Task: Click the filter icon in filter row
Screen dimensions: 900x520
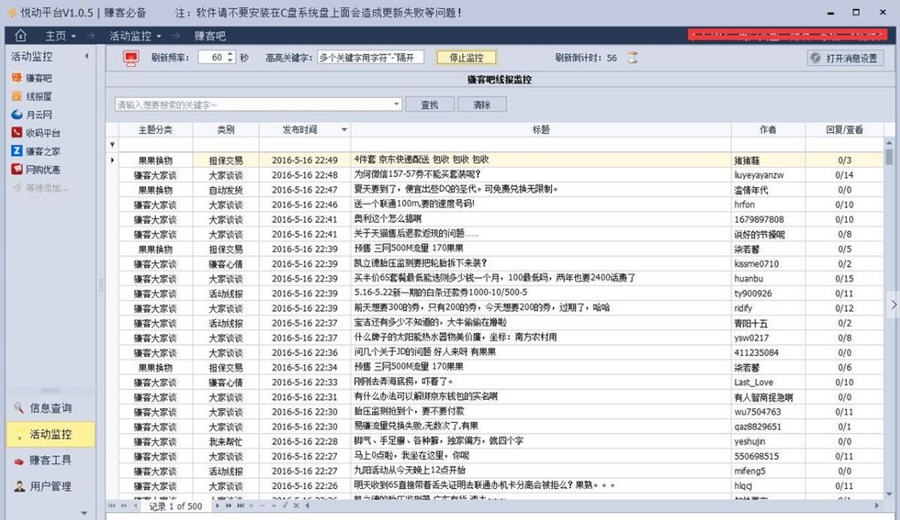Action: [112, 145]
